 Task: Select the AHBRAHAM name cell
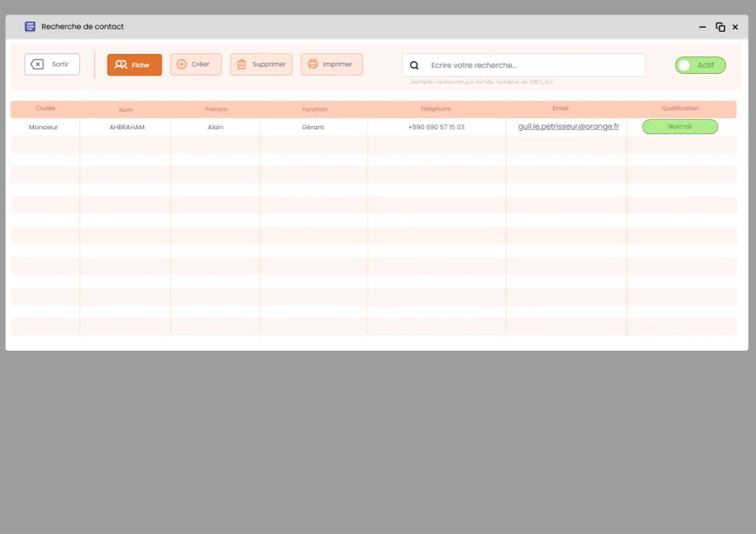point(127,127)
